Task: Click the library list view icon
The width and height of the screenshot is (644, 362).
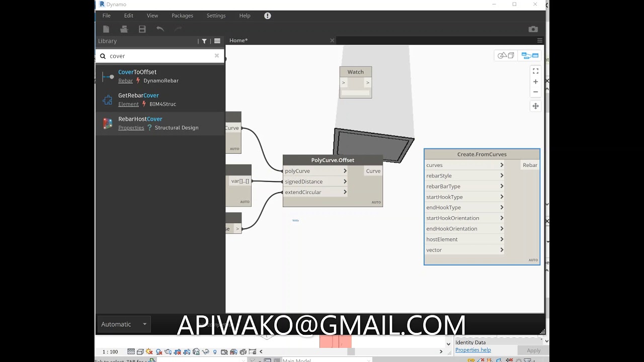Action: pyautogui.click(x=217, y=41)
